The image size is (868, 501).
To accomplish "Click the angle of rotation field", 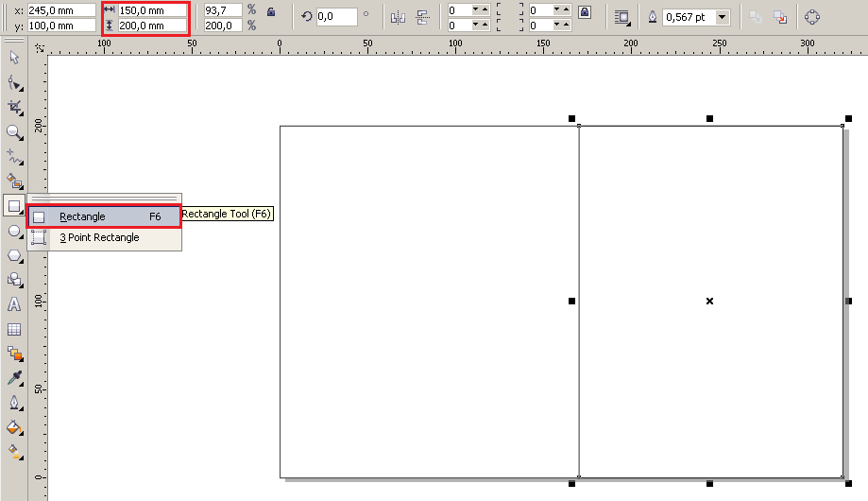I will (336, 17).
